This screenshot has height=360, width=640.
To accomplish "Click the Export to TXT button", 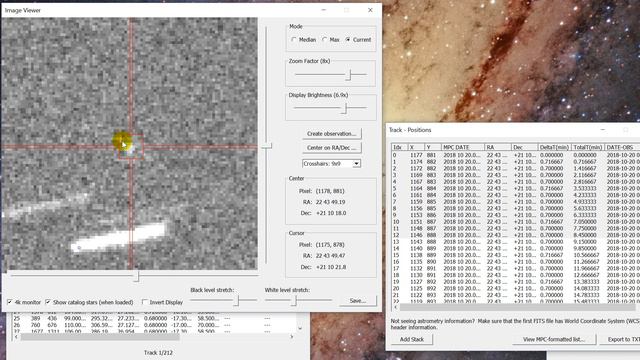I will point(620,339).
